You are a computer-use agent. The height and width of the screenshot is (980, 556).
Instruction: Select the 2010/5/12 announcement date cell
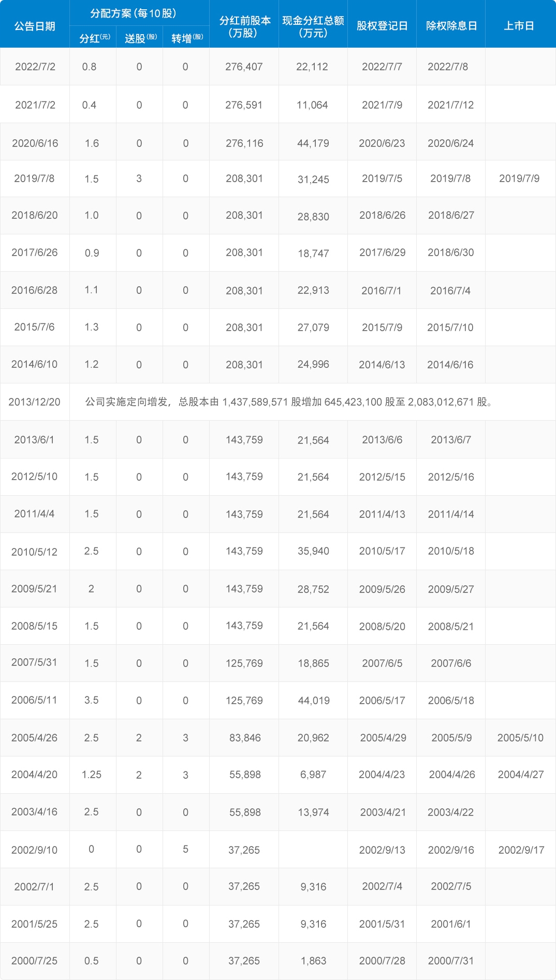[x=34, y=552]
